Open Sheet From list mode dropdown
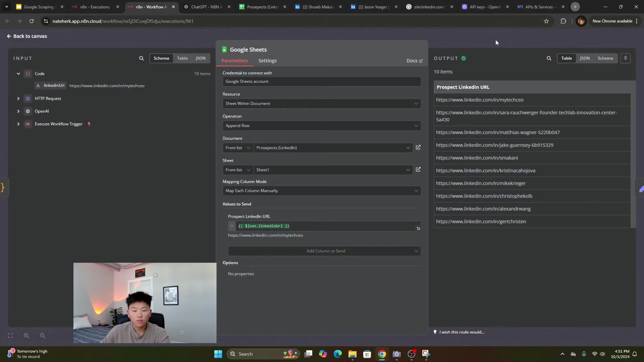The height and width of the screenshot is (362, 644). 238,170
